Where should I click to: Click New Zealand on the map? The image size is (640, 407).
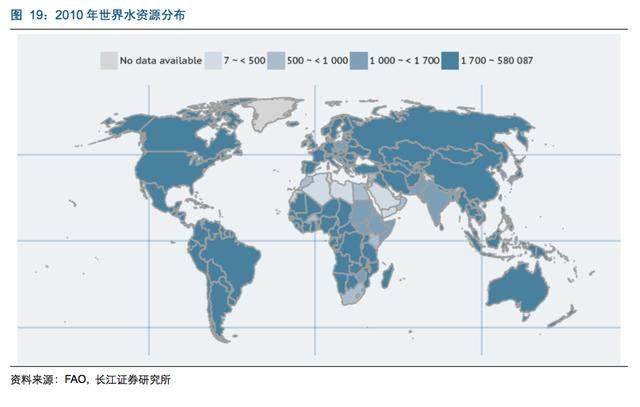point(562,316)
